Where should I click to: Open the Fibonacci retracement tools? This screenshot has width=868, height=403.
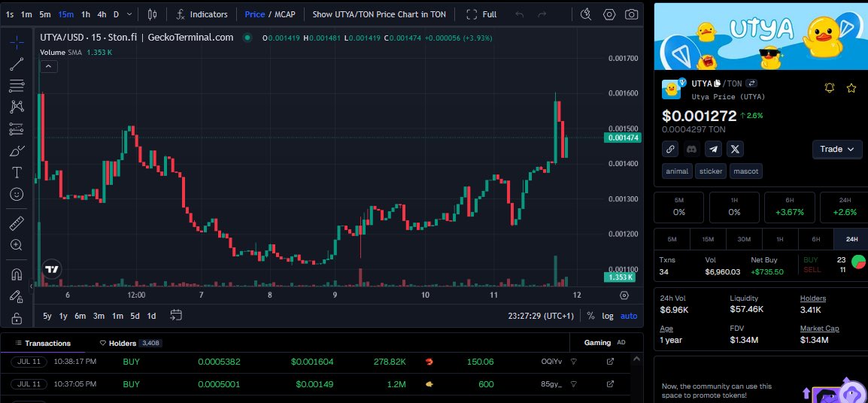[17, 85]
